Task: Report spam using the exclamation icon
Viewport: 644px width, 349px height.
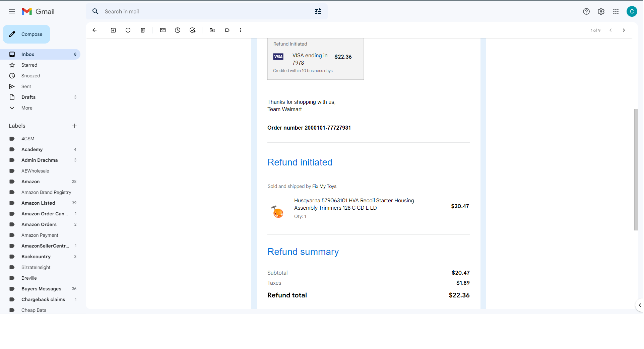Action: pyautogui.click(x=128, y=30)
